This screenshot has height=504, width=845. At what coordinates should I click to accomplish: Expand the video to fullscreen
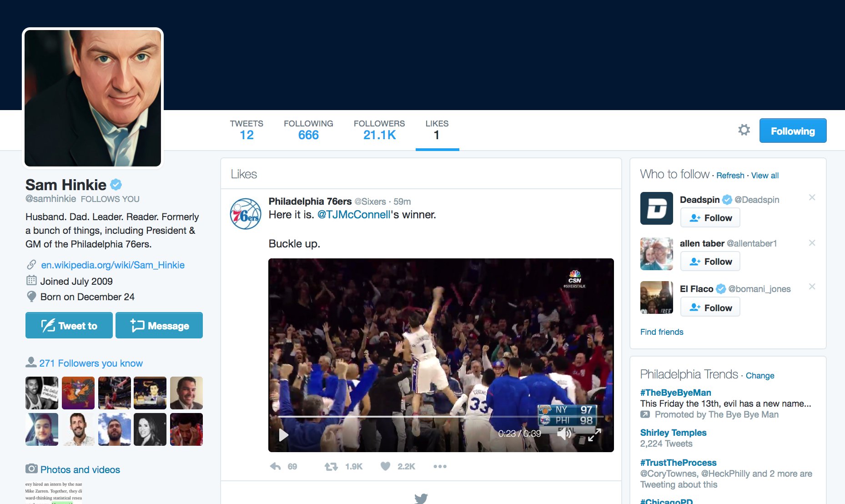tap(594, 435)
